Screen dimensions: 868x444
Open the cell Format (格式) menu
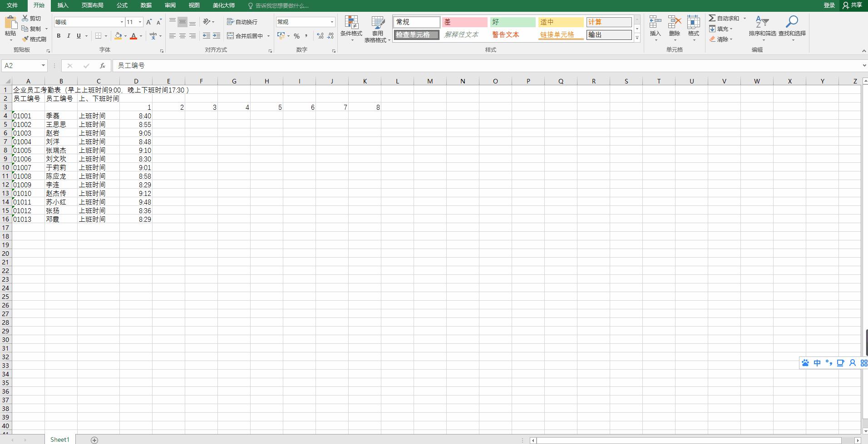tap(694, 29)
